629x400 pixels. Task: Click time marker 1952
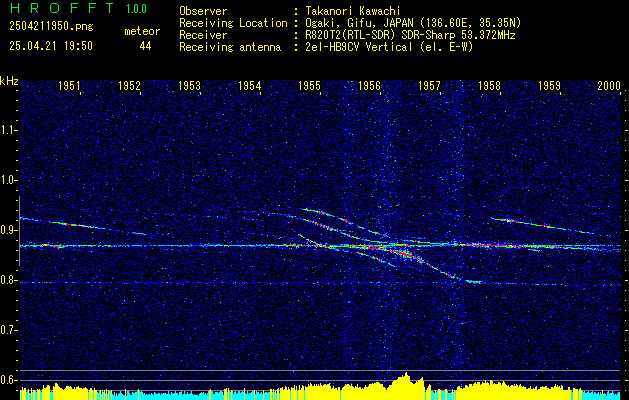(x=129, y=85)
